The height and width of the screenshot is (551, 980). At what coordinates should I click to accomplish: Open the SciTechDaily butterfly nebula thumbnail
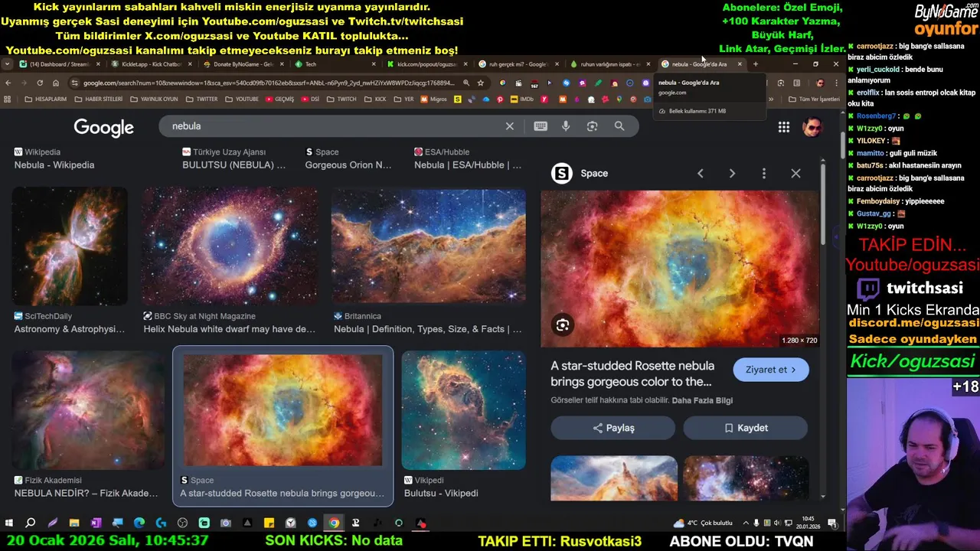[70, 246]
